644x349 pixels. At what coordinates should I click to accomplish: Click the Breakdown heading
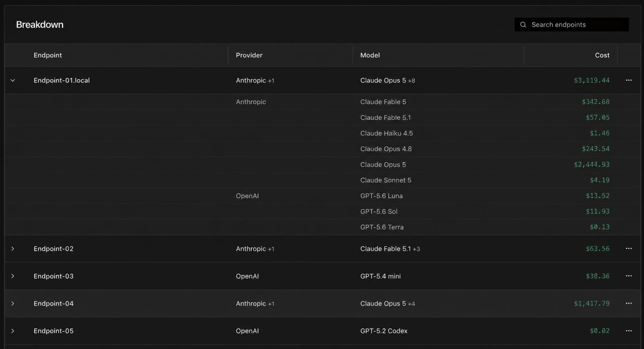click(40, 25)
